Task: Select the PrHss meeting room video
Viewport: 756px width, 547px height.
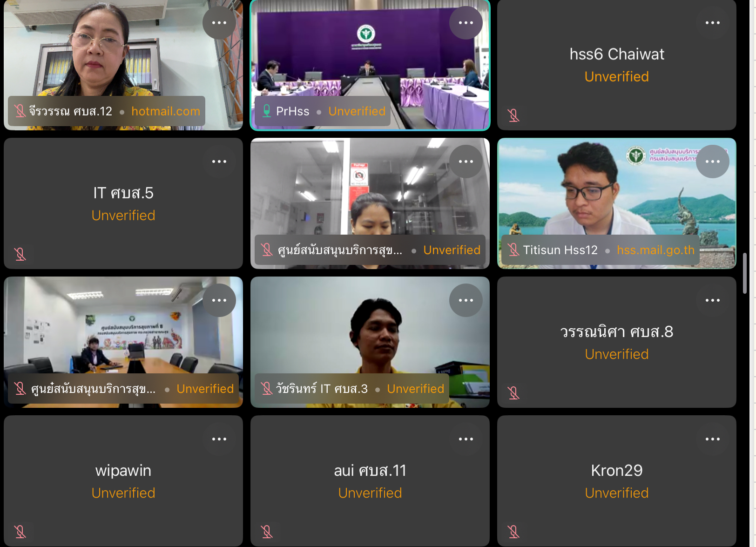Action: point(370,65)
